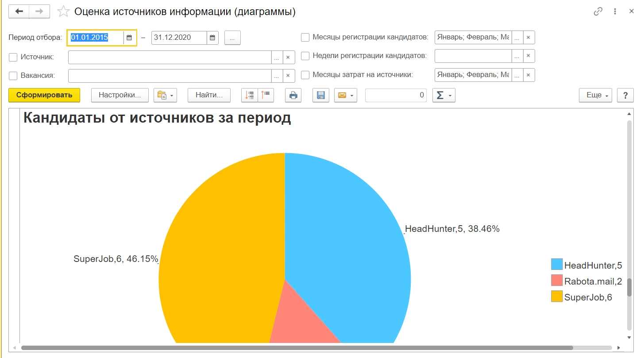The height and width of the screenshot is (358, 644).
Task: Click chart label "SuperJob,6, 46.15%"
Action: coord(116,259)
